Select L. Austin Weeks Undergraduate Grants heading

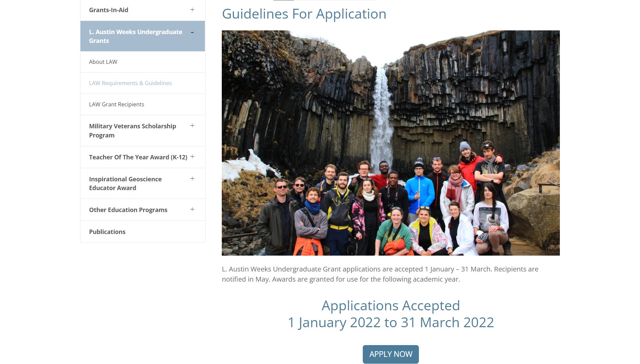135,36
